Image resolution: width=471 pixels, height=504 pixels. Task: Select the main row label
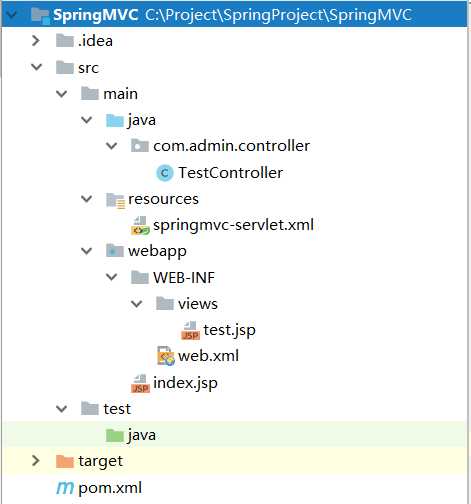click(x=120, y=94)
